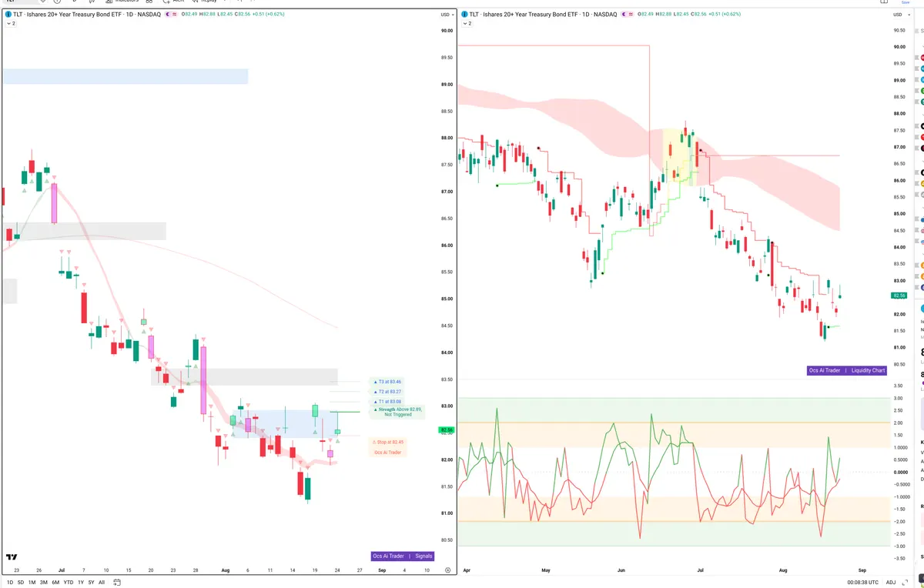Click the orange Ocs Ai Trader label by stop
Screen dimensions: 924x588
(387, 453)
